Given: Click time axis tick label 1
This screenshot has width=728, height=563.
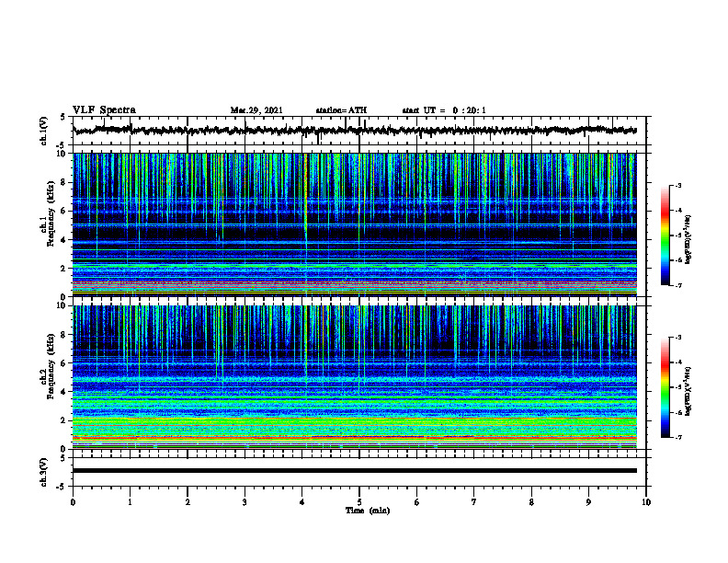Looking at the screenshot, I should [130, 502].
